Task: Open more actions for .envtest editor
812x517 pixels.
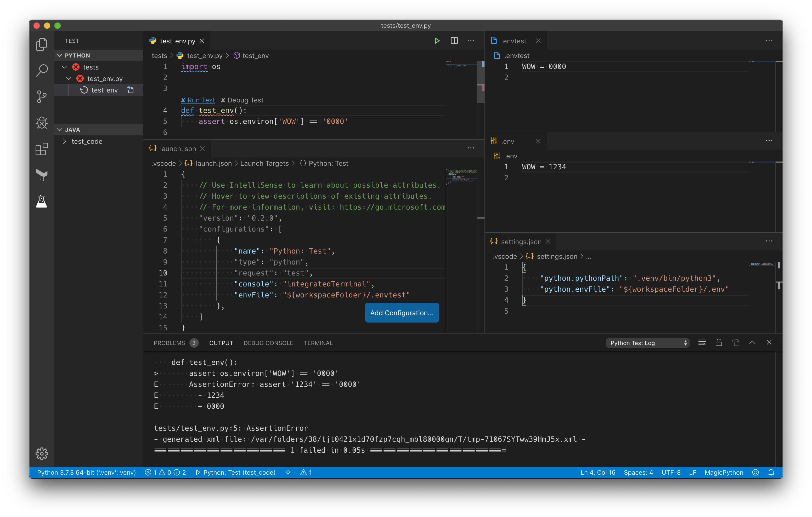Action: coord(769,41)
